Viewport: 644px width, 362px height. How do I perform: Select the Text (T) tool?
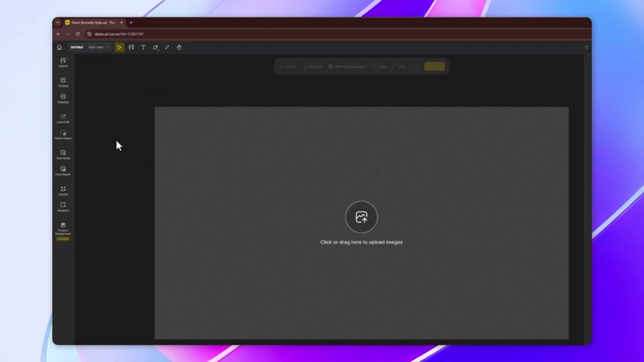click(x=143, y=48)
